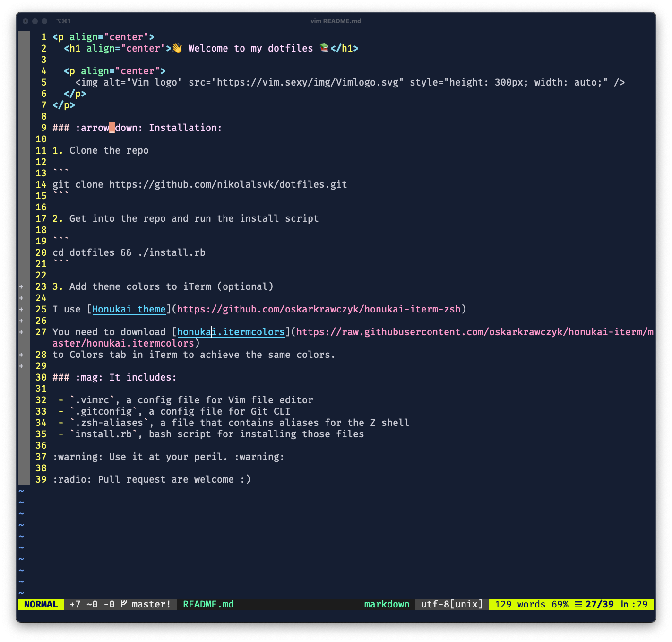
Task: Click the window title vim README.md
Action: pos(336,21)
